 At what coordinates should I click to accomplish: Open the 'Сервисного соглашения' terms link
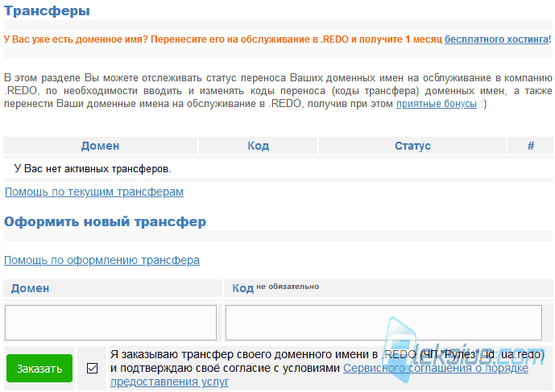pos(319,375)
